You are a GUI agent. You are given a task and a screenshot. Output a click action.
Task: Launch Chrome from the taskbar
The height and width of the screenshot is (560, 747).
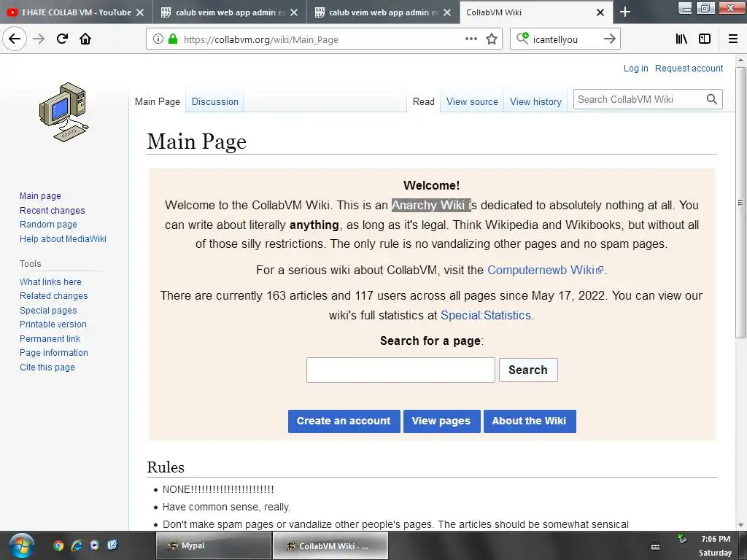tap(58, 545)
